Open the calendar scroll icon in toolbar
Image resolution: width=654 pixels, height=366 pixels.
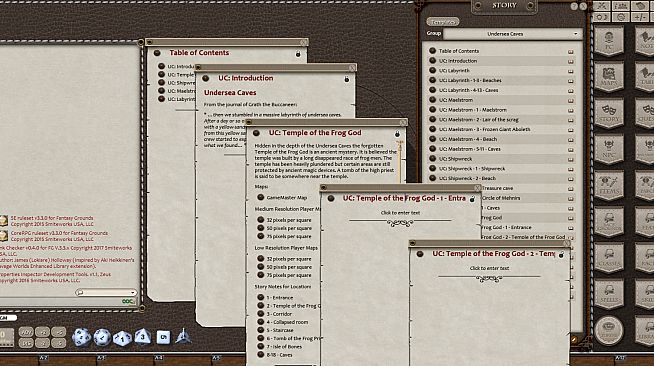point(641,6)
